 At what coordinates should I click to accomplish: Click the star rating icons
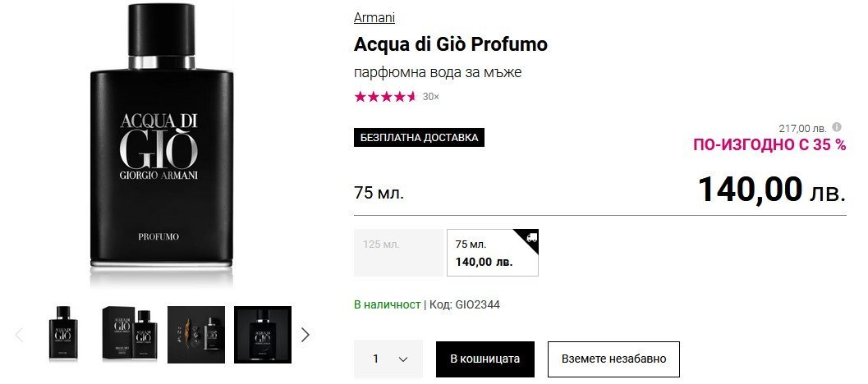(x=385, y=97)
